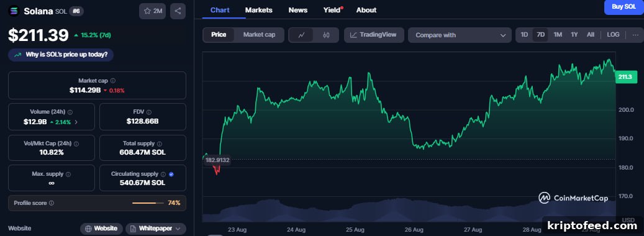Click the 15.2% (7d) change indicator
The image size is (644, 236).
coord(93,35)
